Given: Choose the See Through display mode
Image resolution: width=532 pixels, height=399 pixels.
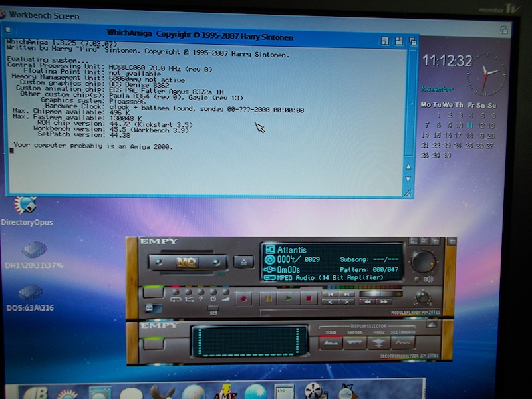Looking at the screenshot, I should [402, 342].
